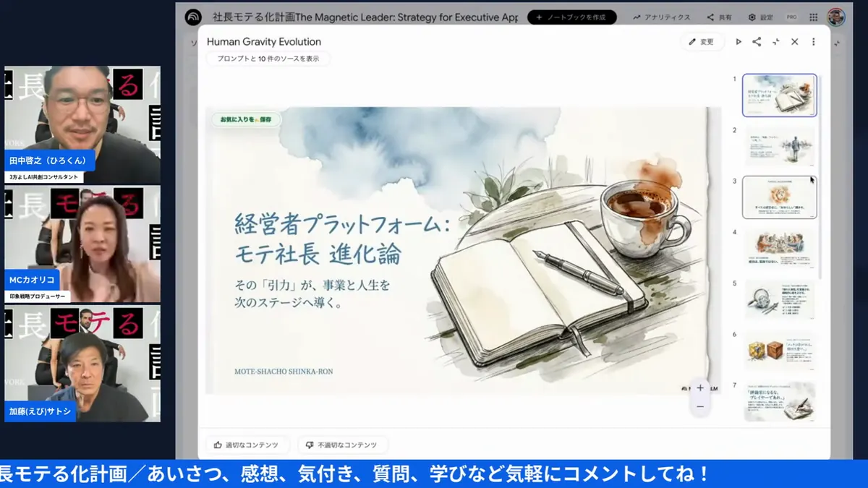Click the Human Gravity Evolution title

coord(264,42)
